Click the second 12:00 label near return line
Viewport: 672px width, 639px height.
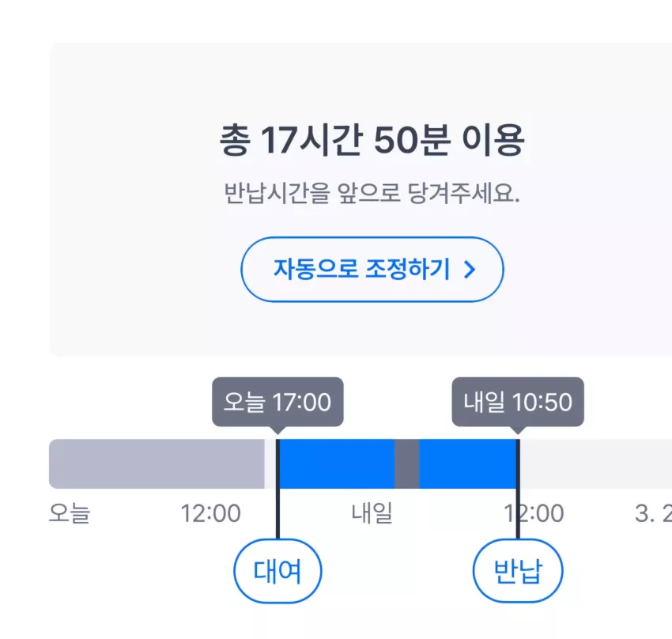pyautogui.click(x=534, y=513)
